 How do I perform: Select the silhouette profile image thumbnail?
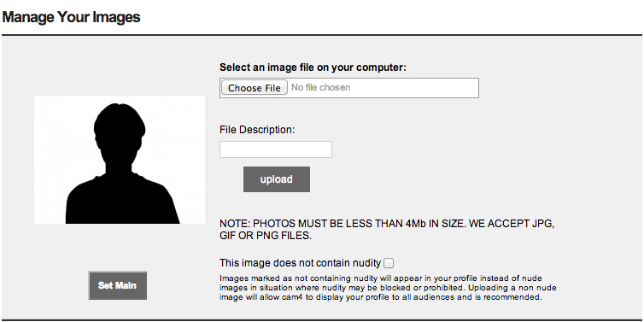119,160
